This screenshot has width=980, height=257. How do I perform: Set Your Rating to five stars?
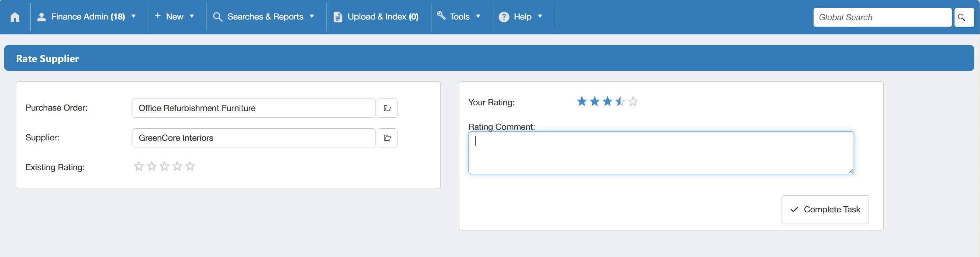[x=633, y=101]
